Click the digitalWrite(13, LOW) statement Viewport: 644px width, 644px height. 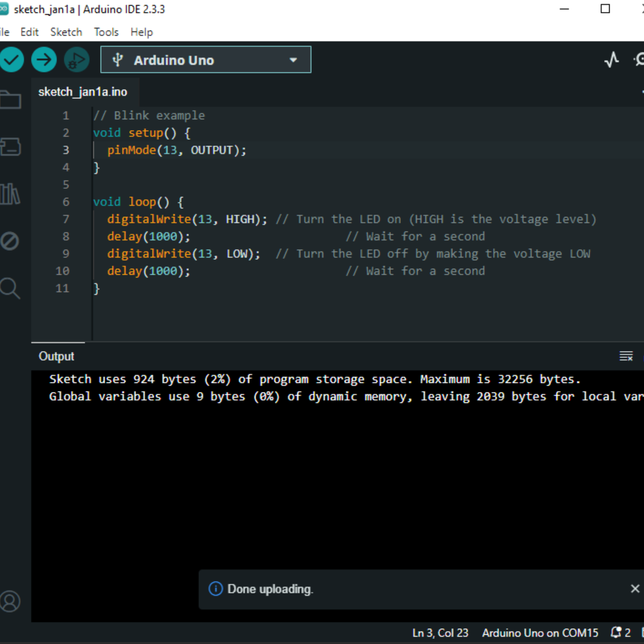(184, 254)
